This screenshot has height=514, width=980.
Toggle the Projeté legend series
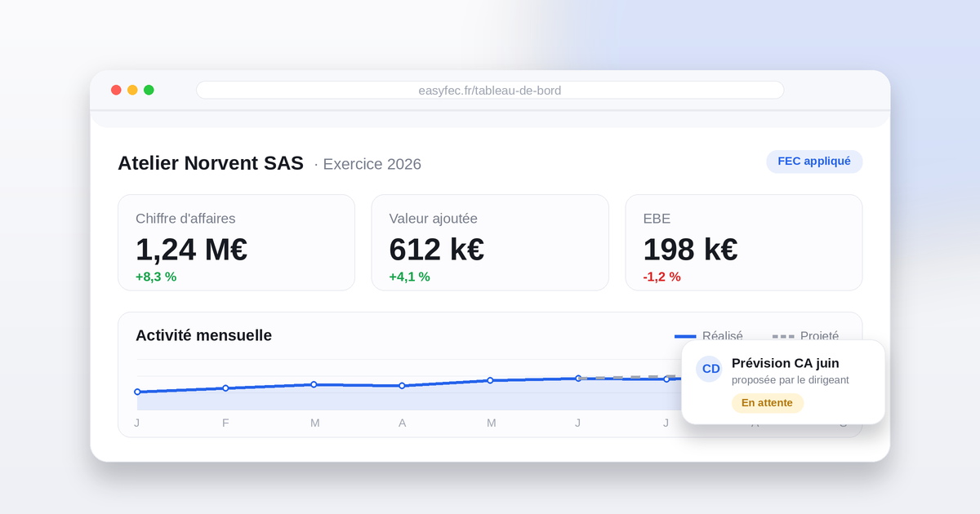(805, 335)
